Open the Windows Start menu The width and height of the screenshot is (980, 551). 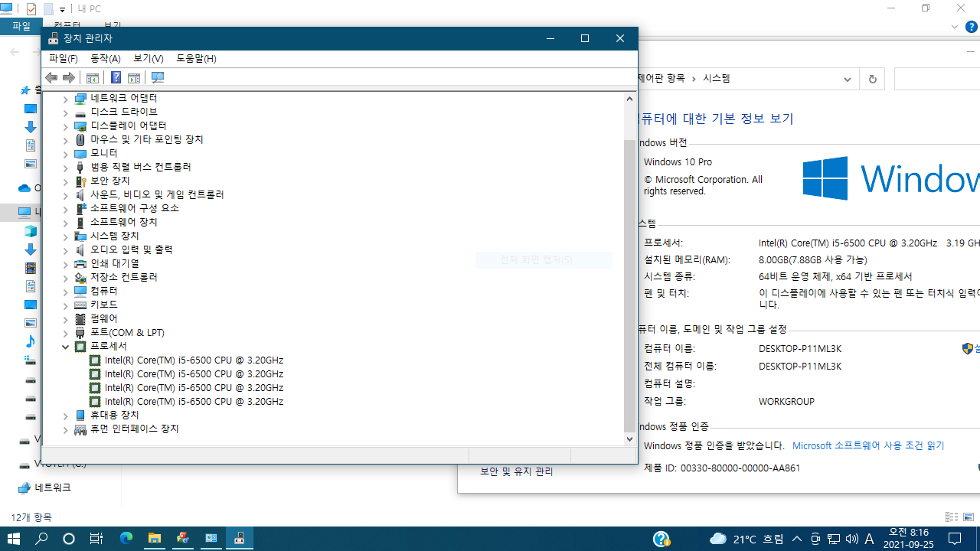(x=14, y=539)
